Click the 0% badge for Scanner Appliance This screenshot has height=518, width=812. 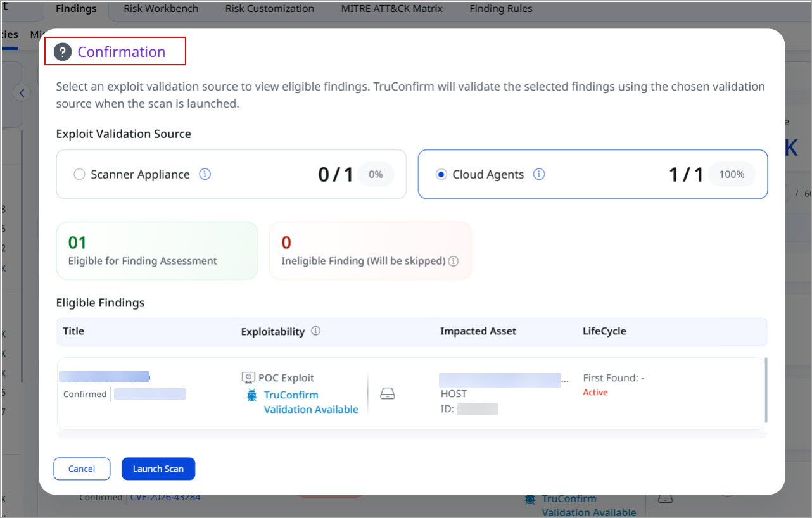[x=376, y=174]
